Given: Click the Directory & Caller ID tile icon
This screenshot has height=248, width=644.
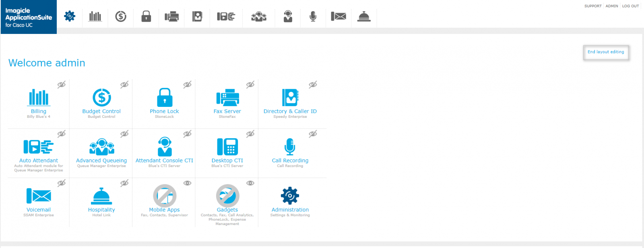Looking at the screenshot, I should pyautogui.click(x=290, y=97).
